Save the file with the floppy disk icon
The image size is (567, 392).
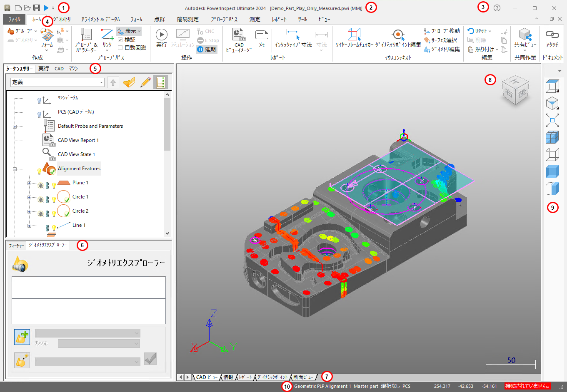point(37,8)
